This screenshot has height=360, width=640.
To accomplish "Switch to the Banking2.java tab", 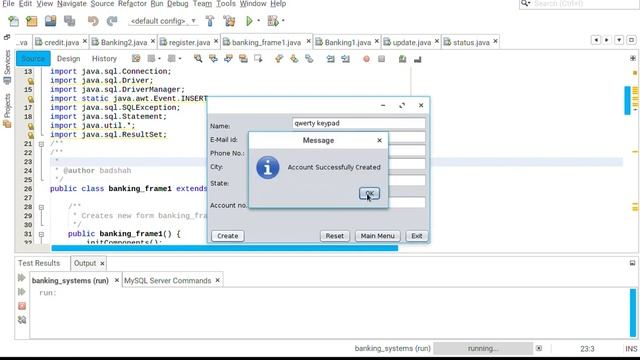I will click(124, 42).
